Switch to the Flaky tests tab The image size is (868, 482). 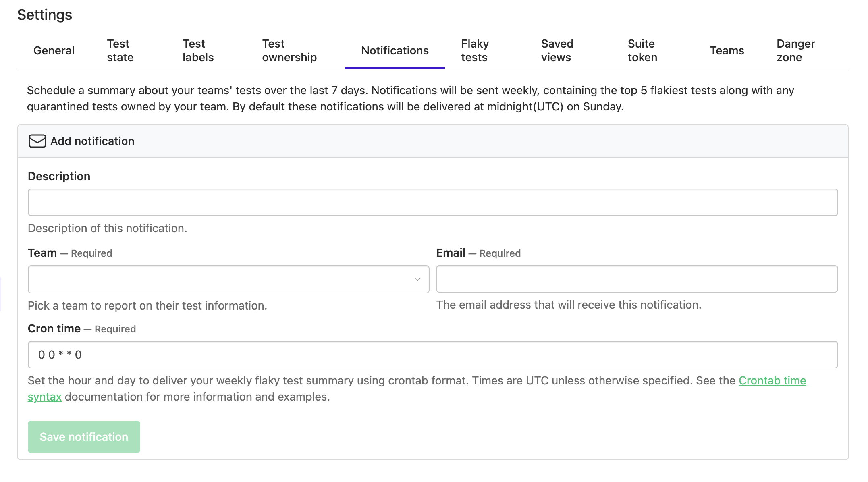(474, 50)
